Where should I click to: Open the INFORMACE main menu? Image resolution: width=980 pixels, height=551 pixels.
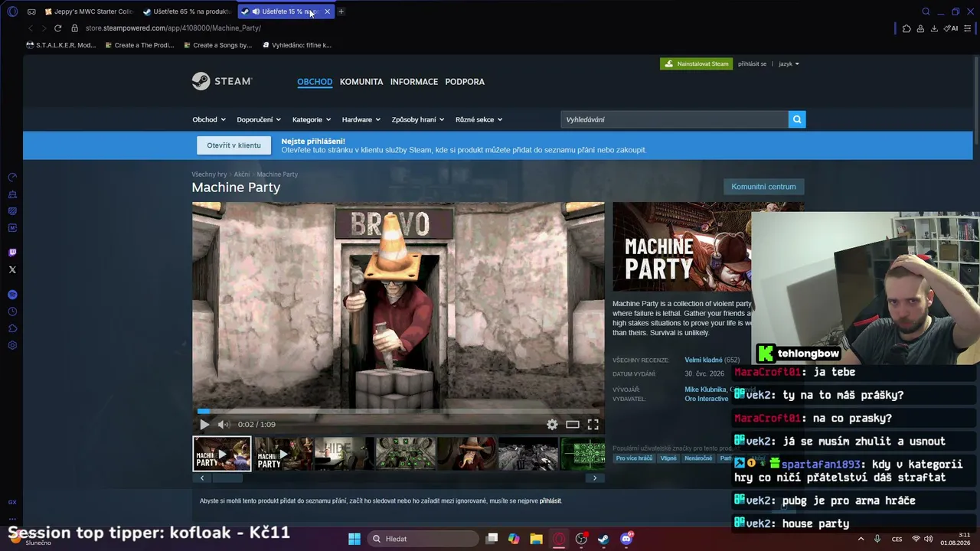click(414, 82)
